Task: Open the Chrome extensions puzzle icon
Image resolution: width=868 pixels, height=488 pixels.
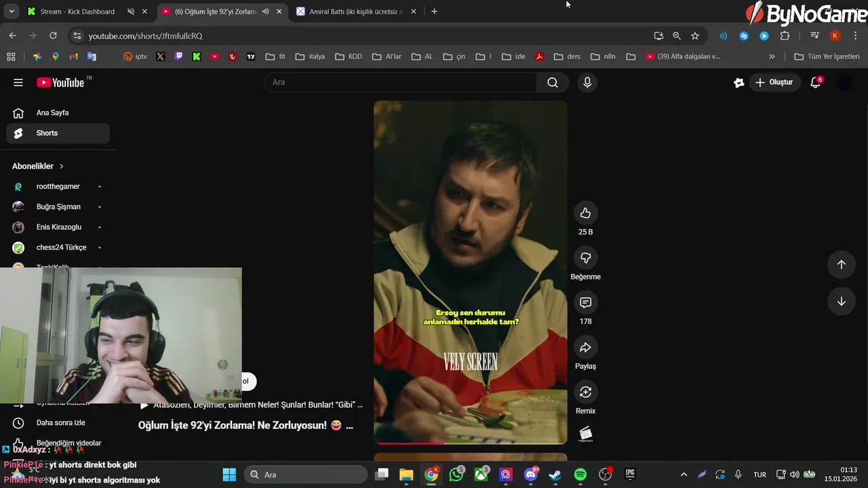Action: pyautogui.click(x=785, y=36)
